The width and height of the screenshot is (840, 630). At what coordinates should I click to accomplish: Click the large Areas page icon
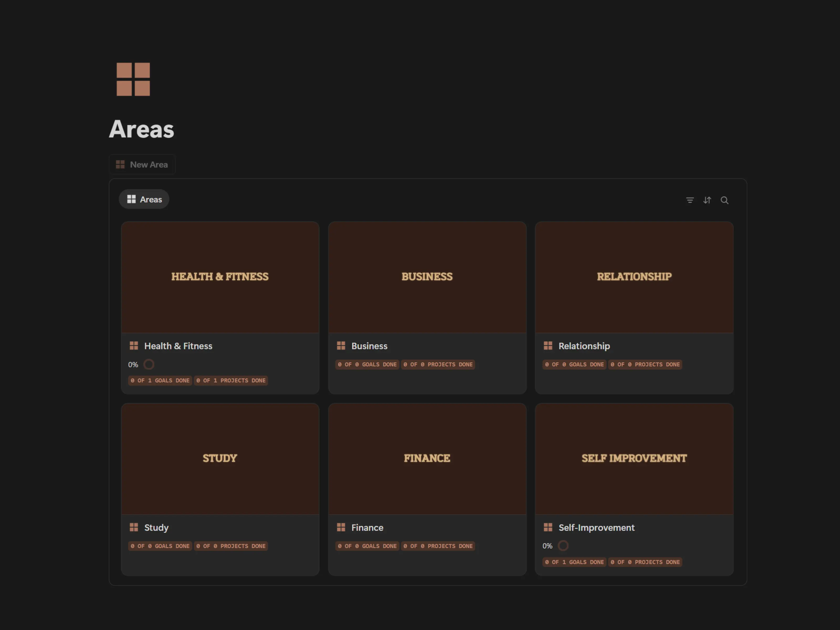coord(133,79)
